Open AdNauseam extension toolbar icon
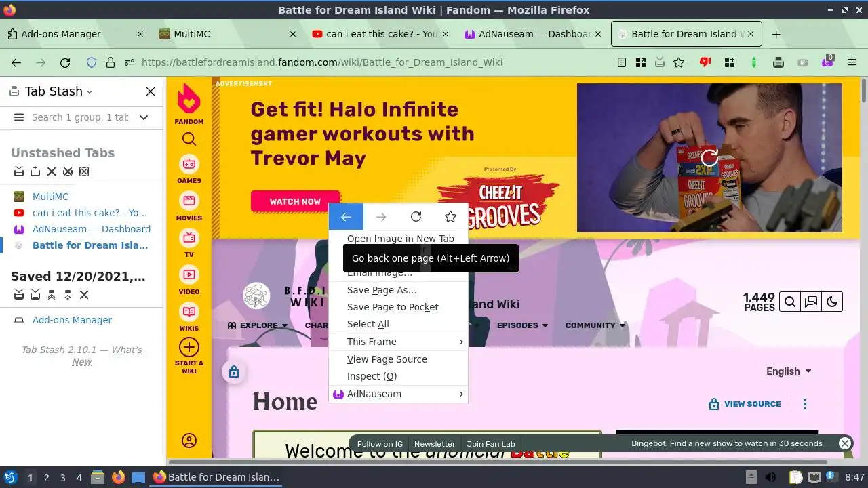 tap(827, 62)
